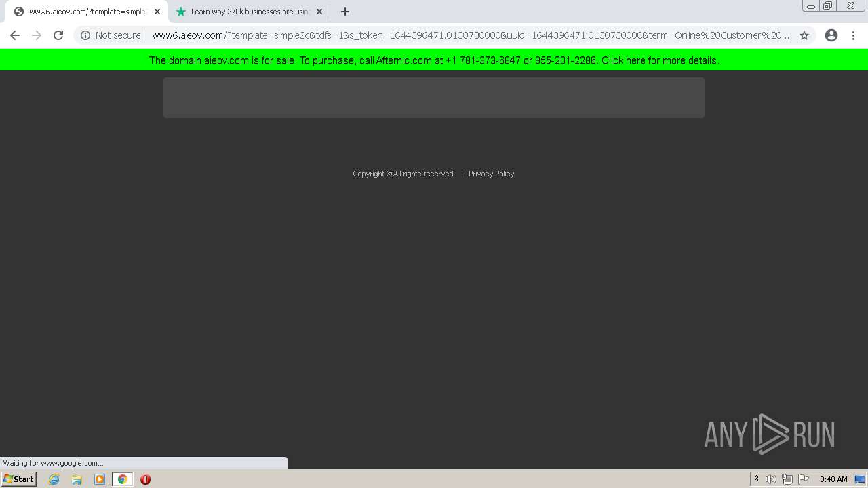The height and width of the screenshot is (488, 868).
Task: Open the volume speaker tray icon
Action: tap(771, 479)
